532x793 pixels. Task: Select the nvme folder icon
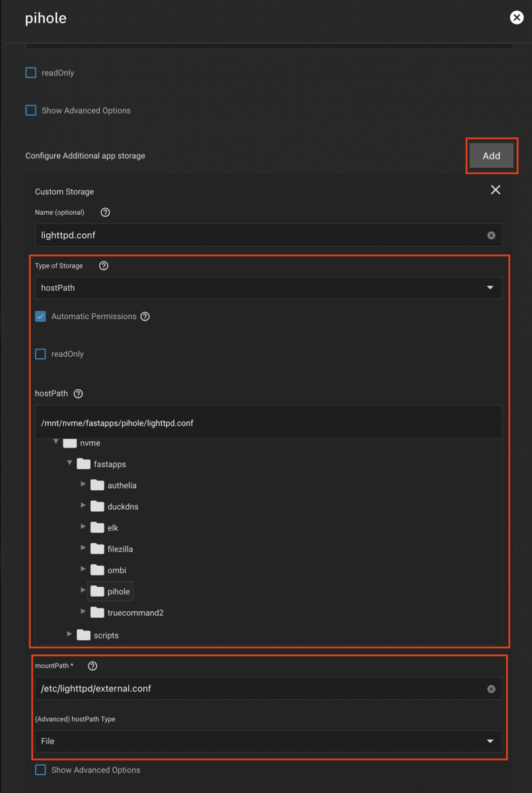point(70,443)
